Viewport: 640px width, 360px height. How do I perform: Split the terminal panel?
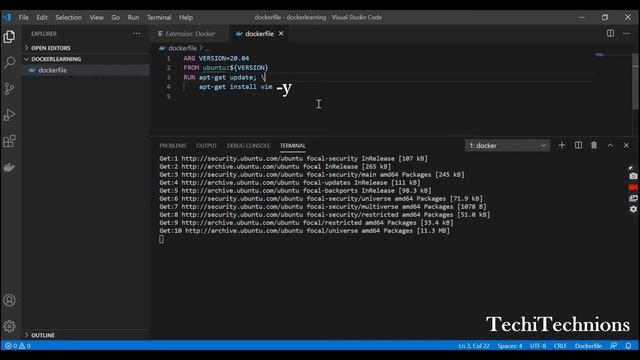[x=578, y=145]
